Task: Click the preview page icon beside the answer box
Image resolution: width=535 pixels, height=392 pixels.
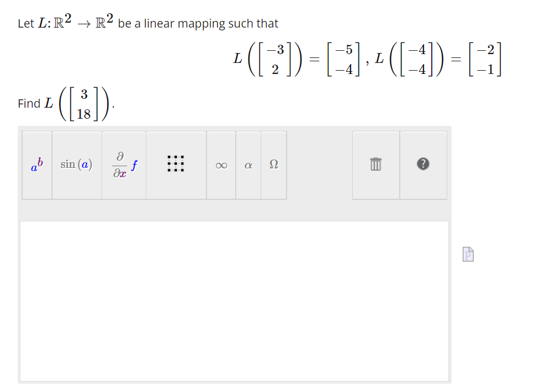Action: [x=468, y=253]
